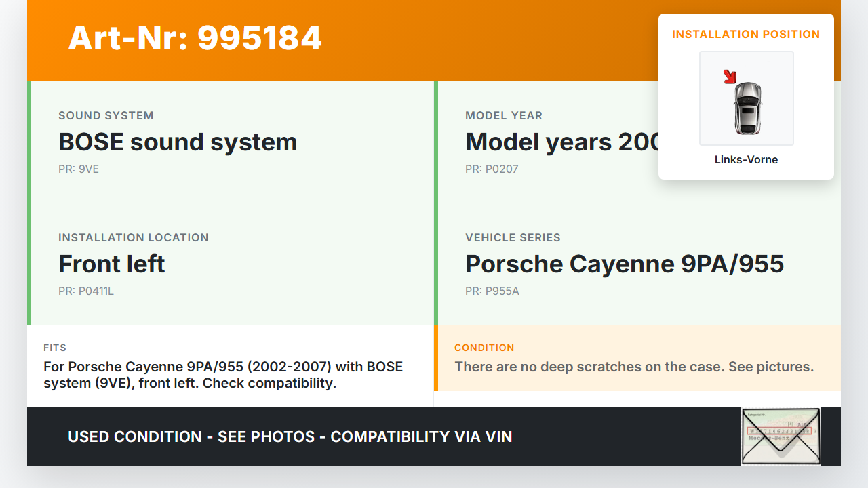
Task: Click the Links-Vorne caption
Action: coord(746,160)
